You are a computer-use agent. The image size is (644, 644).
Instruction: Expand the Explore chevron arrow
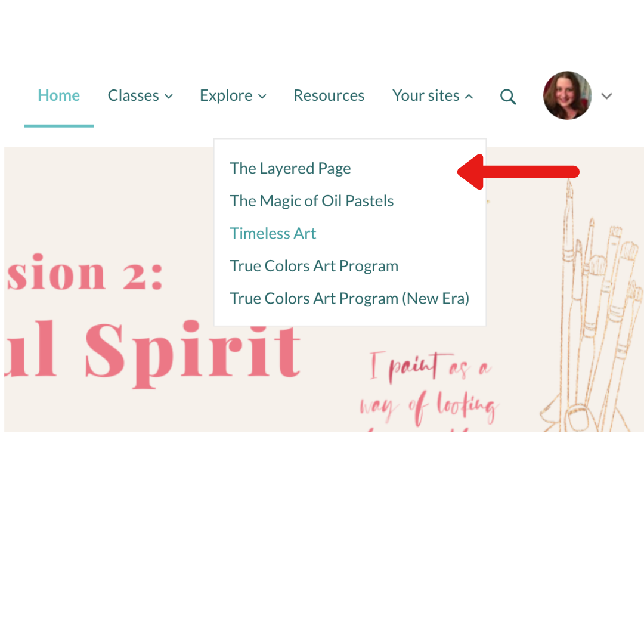coord(262,97)
